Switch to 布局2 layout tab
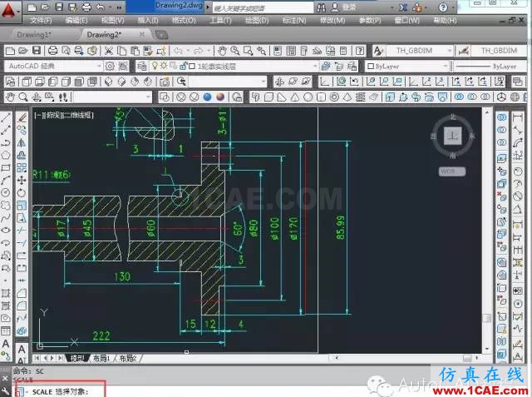532x397 pixels. click(128, 358)
